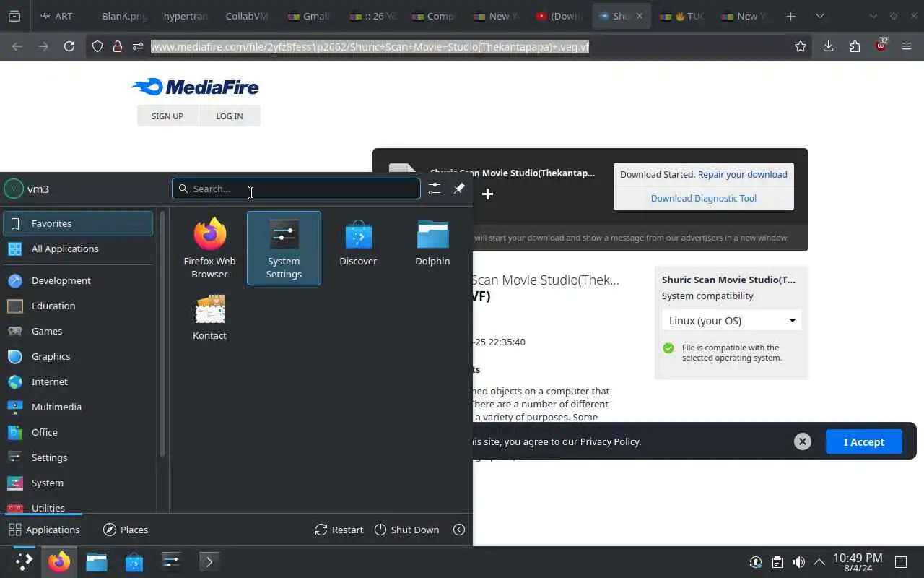Click the Repair your download link
Viewport: 924px width, 578px height.
point(742,174)
